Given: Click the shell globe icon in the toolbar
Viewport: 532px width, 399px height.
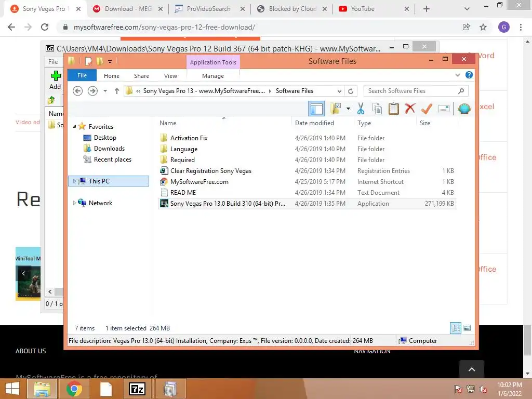Looking at the screenshot, I should (x=464, y=109).
